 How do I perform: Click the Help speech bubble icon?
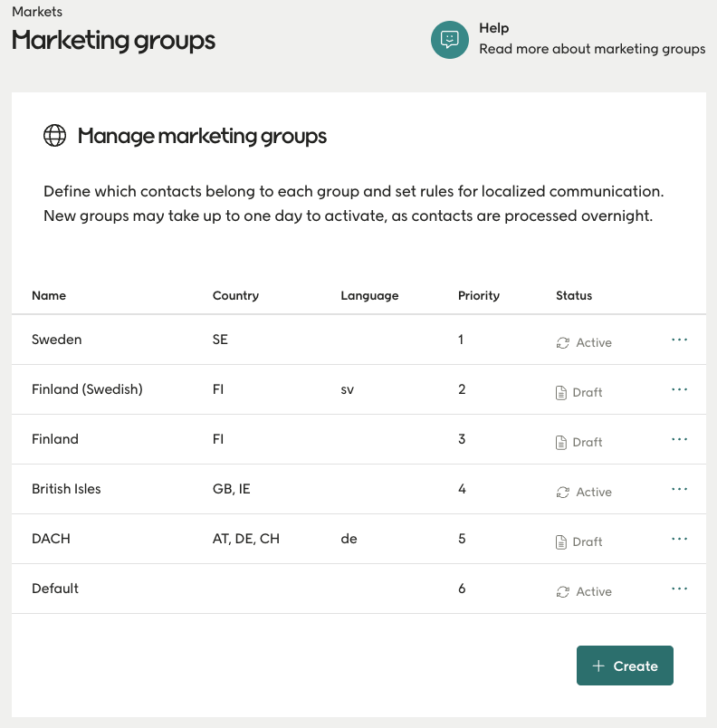pos(449,40)
